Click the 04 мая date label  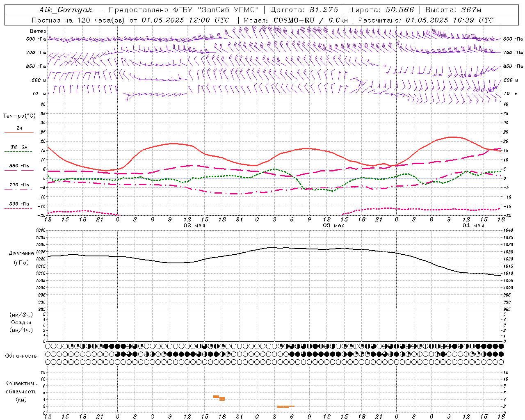click(x=473, y=226)
